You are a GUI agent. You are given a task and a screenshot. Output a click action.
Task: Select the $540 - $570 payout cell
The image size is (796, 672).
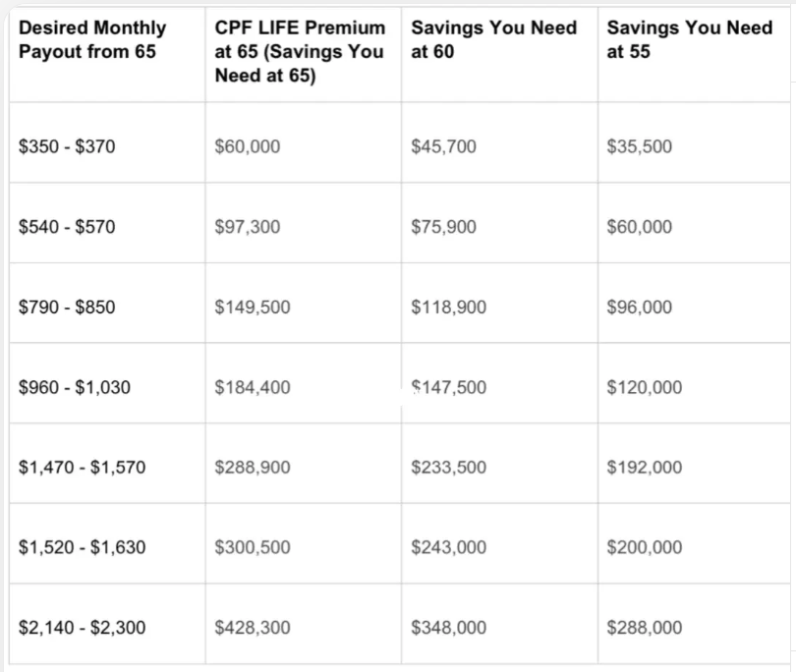point(67,227)
